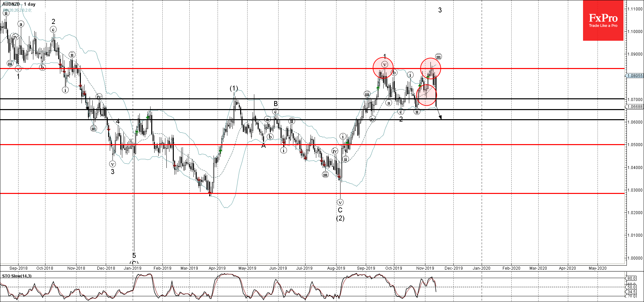Select the red circle around wave 1 peak
Image resolution: width=644 pixels, height=302 pixels.
(383, 68)
